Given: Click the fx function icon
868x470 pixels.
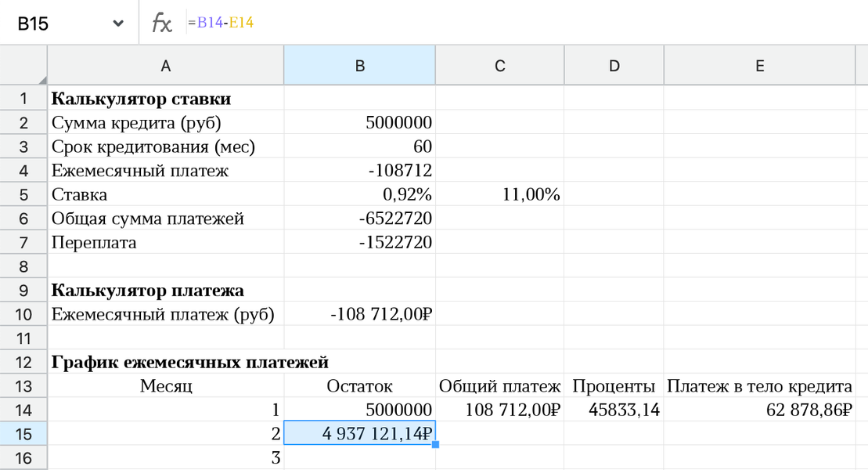Looking at the screenshot, I should pos(162,23).
